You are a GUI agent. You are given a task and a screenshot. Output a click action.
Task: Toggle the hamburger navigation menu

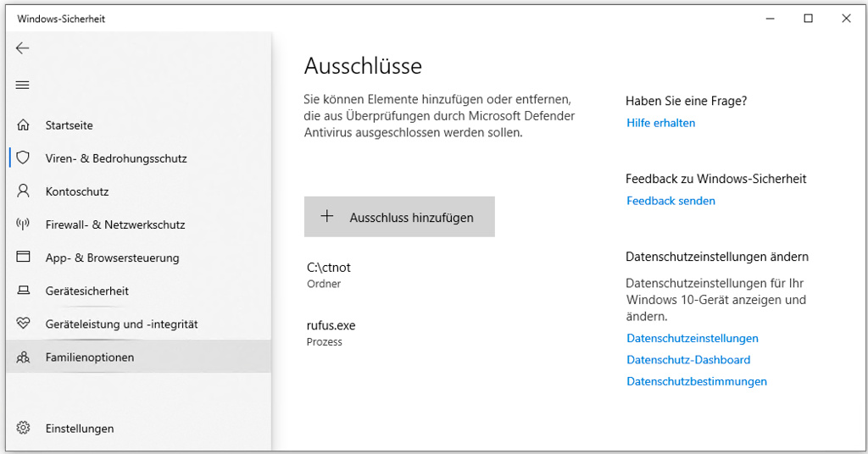(22, 86)
